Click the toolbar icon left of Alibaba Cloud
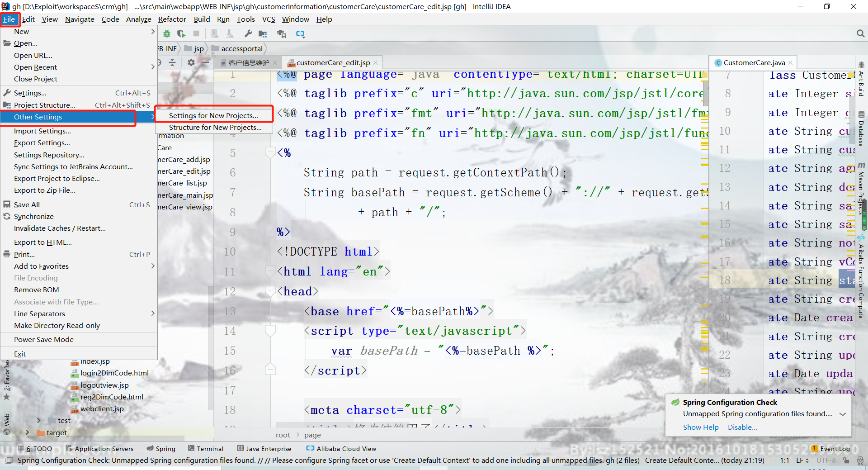Image resolution: width=868 pixels, height=470 pixels. pyautogui.click(x=282, y=34)
